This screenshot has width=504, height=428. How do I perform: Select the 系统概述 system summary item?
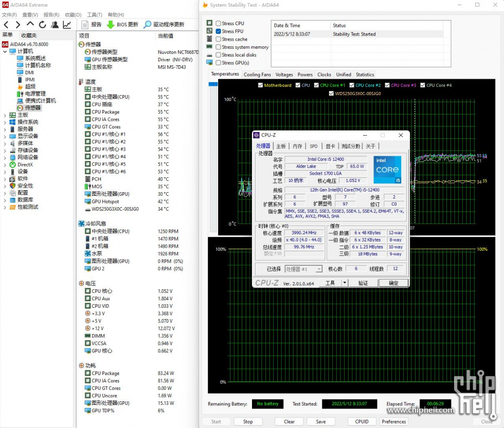point(31,58)
